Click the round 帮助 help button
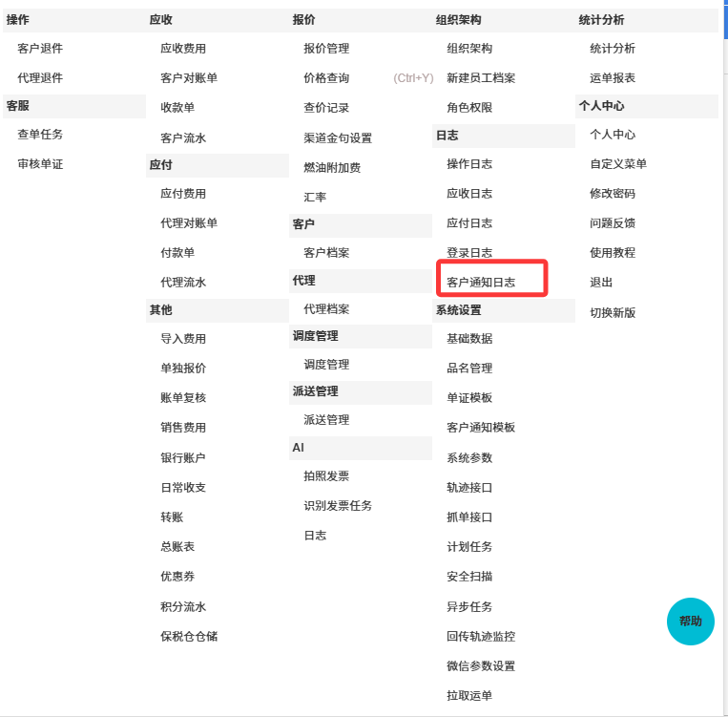The width and height of the screenshot is (728, 717). (690, 621)
